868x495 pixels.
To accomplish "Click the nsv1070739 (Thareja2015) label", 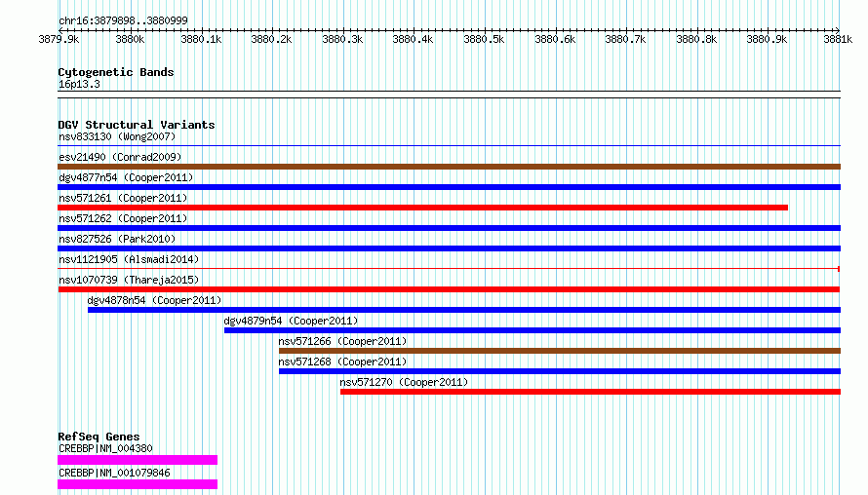I will (129, 280).
